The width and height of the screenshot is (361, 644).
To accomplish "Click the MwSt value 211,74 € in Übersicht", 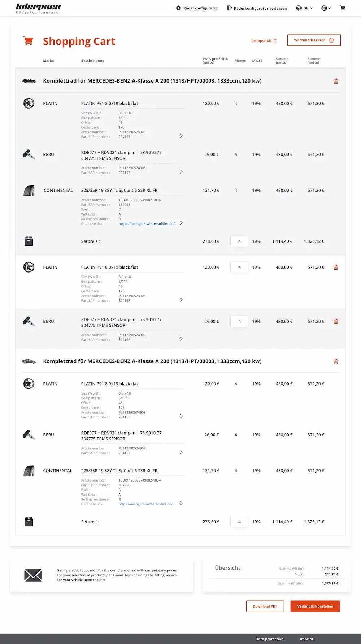I will tap(331, 574).
